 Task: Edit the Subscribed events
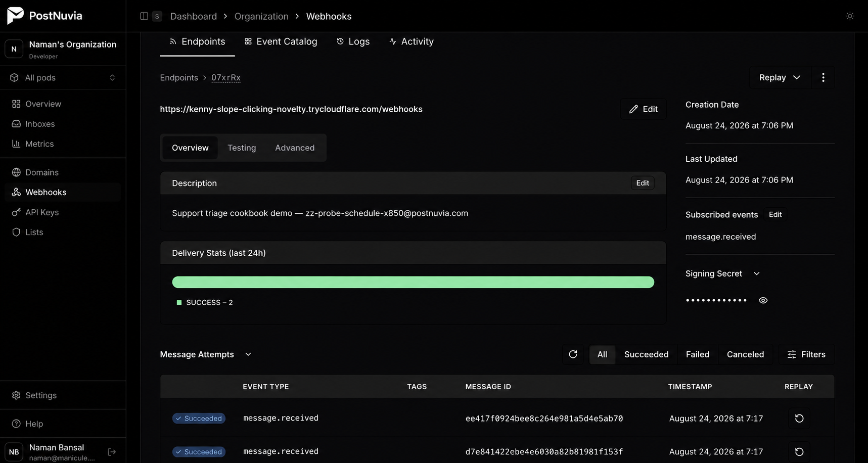tap(775, 215)
